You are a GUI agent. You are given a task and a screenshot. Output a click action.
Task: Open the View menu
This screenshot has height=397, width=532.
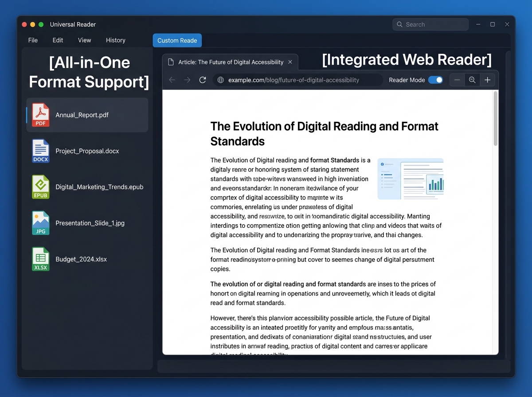[84, 40]
